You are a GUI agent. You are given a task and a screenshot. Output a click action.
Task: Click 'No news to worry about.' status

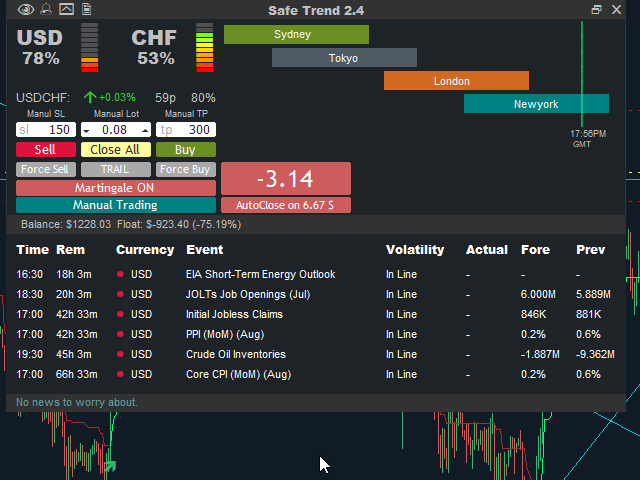[x=77, y=402]
